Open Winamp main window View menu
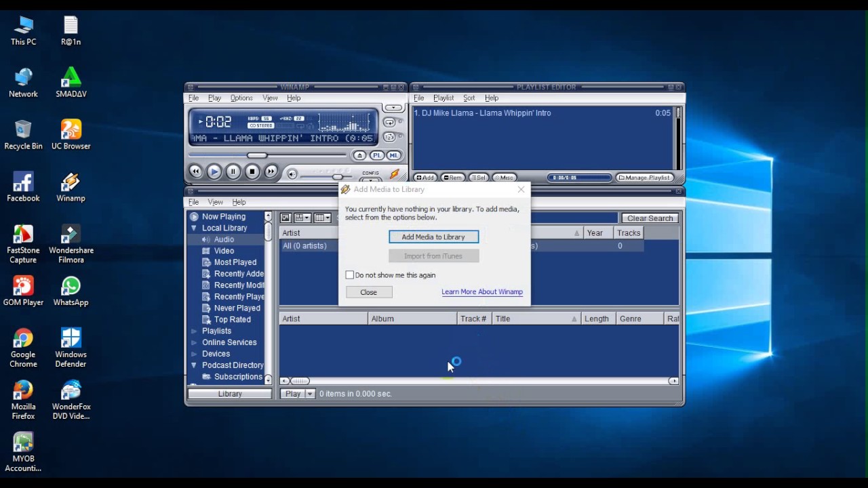 [270, 98]
